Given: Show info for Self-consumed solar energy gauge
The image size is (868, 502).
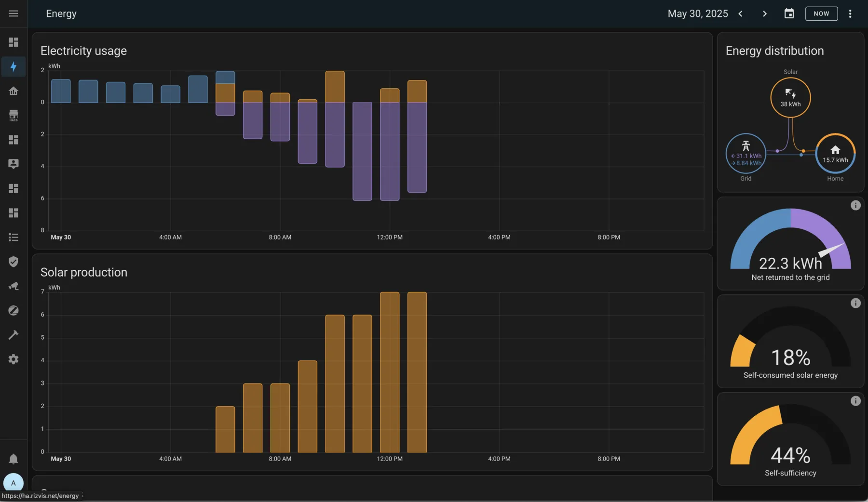Looking at the screenshot, I should point(855,303).
